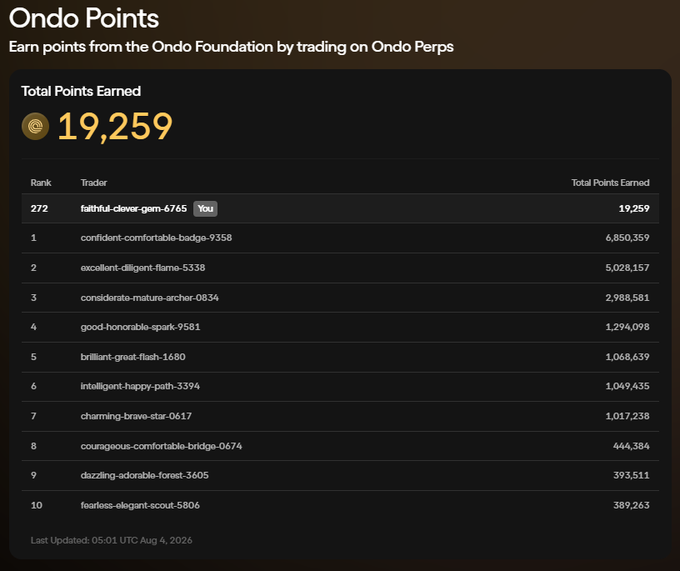Click the Trader column header

pos(94,183)
